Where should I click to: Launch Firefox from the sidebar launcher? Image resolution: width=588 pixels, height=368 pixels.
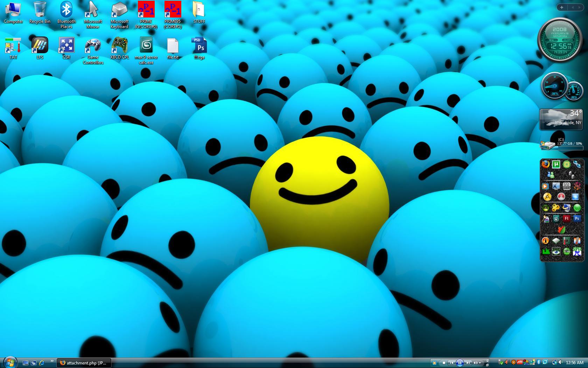[x=545, y=164]
